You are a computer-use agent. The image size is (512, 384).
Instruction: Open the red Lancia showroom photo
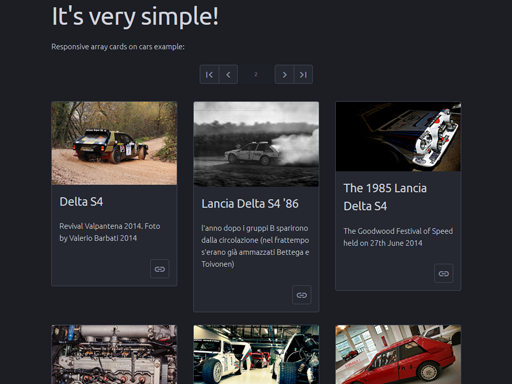coord(398,355)
